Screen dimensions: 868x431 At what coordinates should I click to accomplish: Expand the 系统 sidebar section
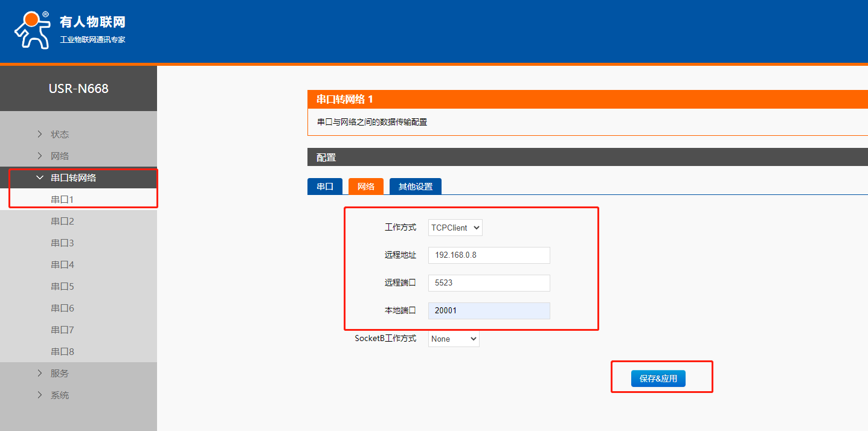click(59, 395)
